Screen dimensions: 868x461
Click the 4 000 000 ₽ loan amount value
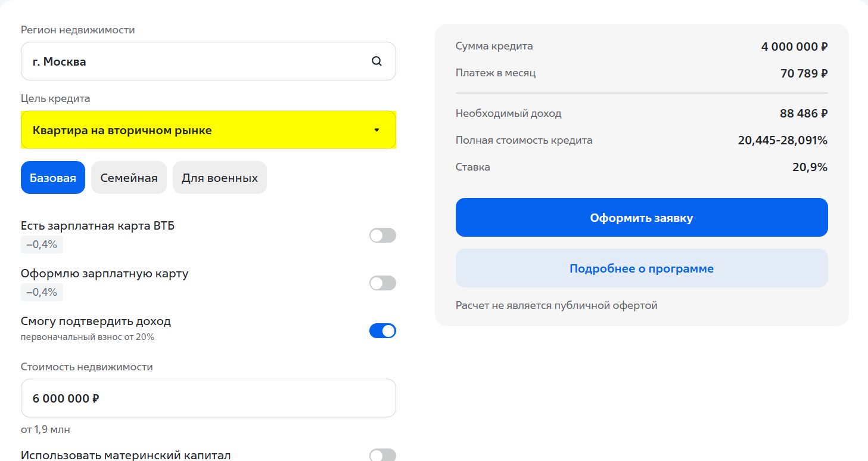click(x=794, y=47)
